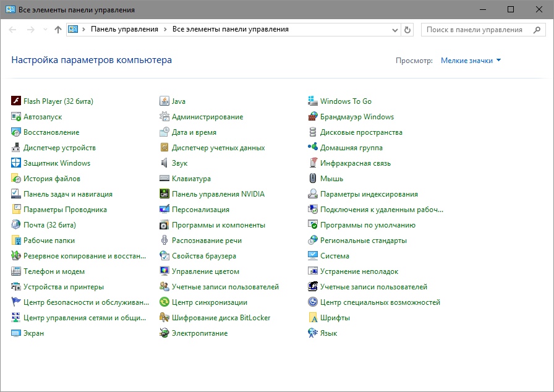Image resolution: width=554 pixels, height=392 pixels.
Task: Click the Центр синхронизации green icon
Action: pyautogui.click(x=164, y=302)
